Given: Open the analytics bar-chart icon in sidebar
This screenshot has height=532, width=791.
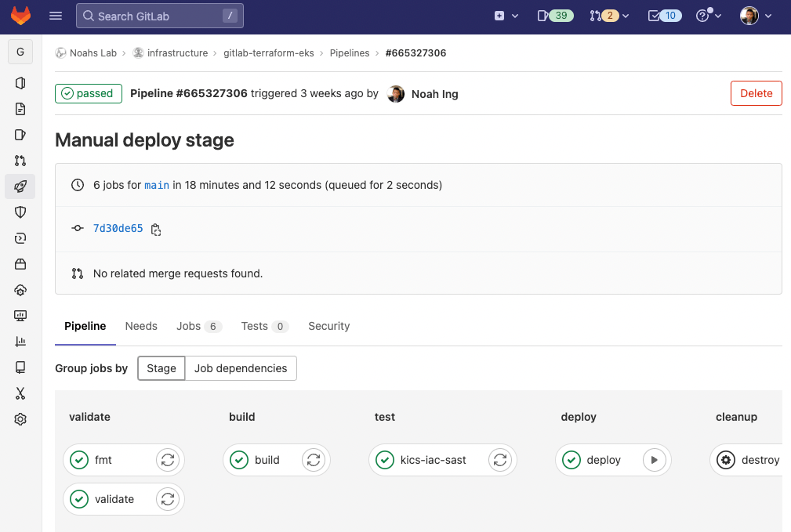Looking at the screenshot, I should [20, 342].
